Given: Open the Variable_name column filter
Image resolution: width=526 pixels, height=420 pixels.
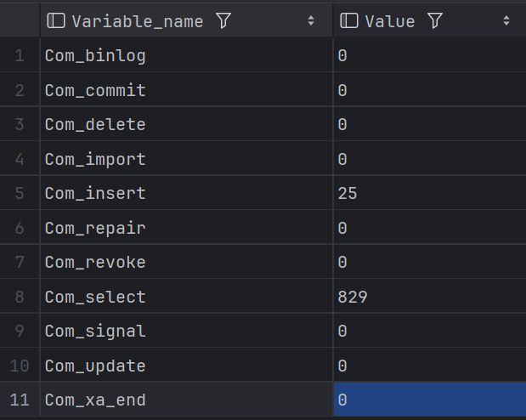Looking at the screenshot, I should [x=223, y=21].
